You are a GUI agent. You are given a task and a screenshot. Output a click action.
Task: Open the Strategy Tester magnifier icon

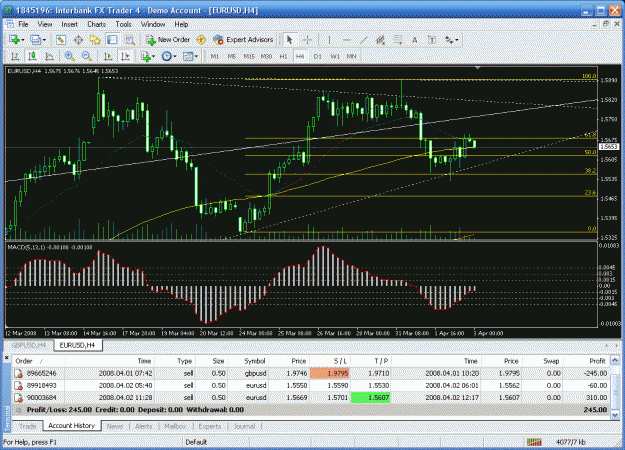[x=129, y=40]
